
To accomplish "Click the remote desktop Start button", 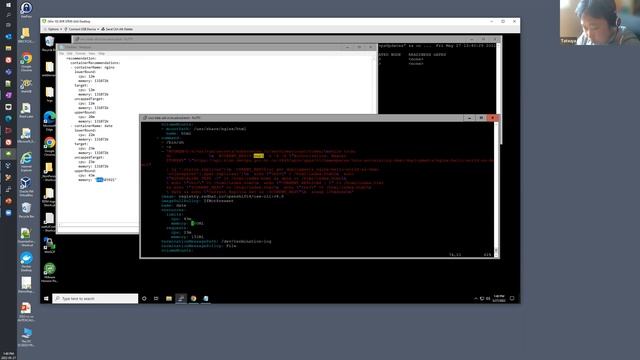I will tap(46, 299).
